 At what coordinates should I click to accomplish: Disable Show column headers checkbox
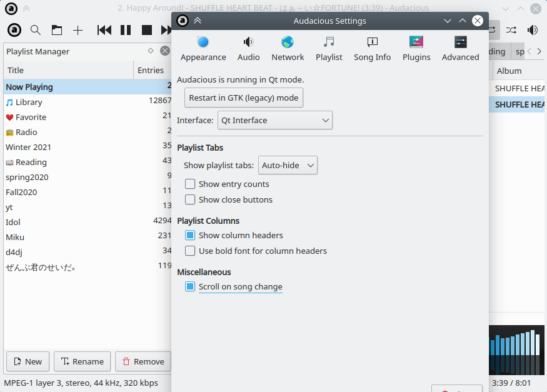pos(190,235)
